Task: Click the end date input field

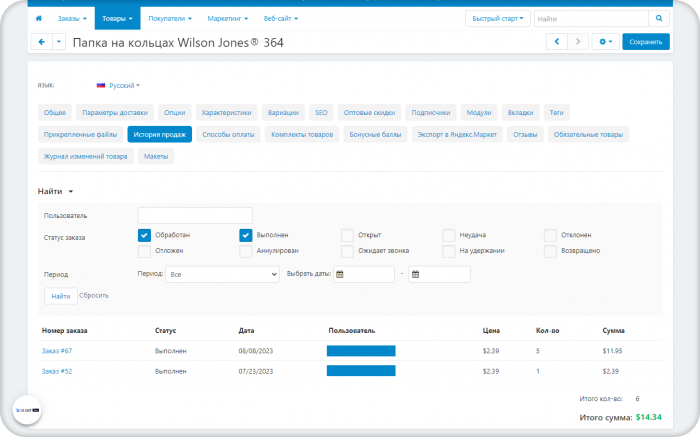Action: point(439,274)
